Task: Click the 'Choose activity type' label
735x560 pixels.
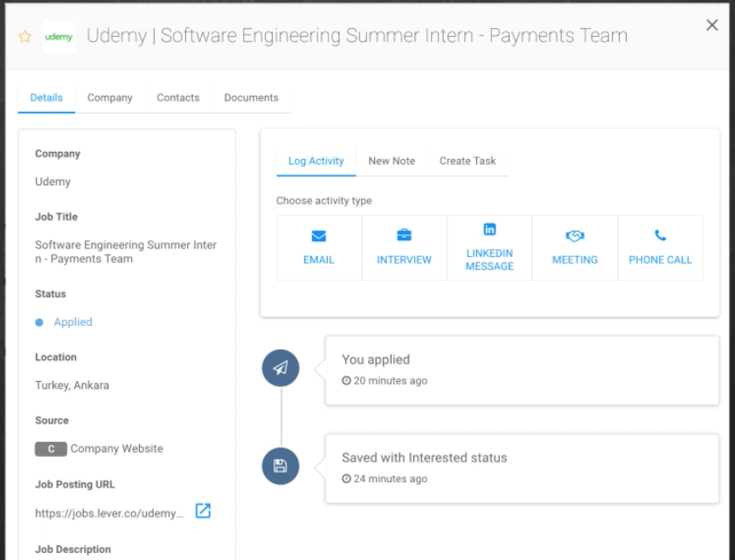Action: (x=324, y=201)
